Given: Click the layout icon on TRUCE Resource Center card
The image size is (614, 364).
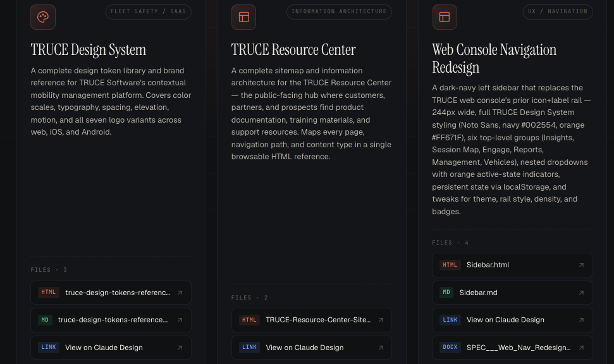Looking at the screenshot, I should [244, 17].
